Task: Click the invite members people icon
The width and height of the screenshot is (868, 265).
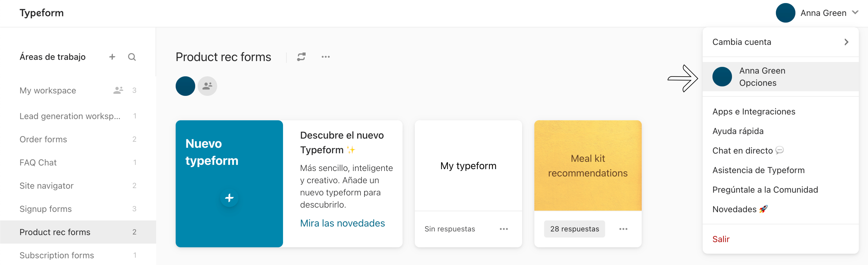Action: click(207, 86)
